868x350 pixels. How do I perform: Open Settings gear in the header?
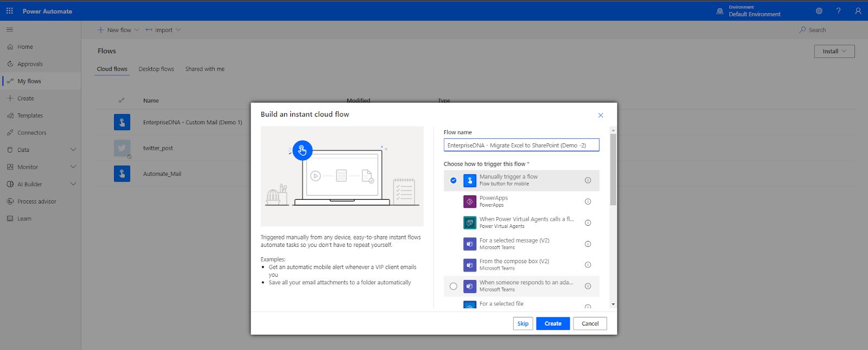click(x=819, y=11)
